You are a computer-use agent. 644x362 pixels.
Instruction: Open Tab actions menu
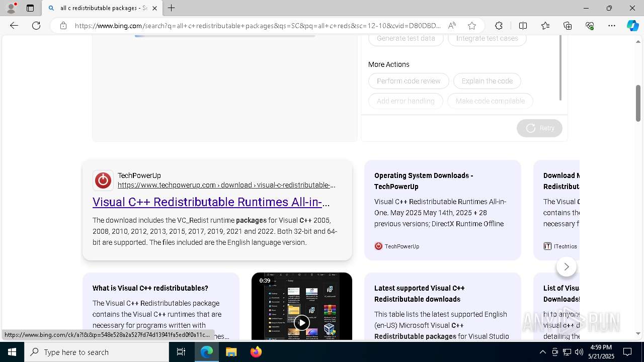[x=30, y=8]
